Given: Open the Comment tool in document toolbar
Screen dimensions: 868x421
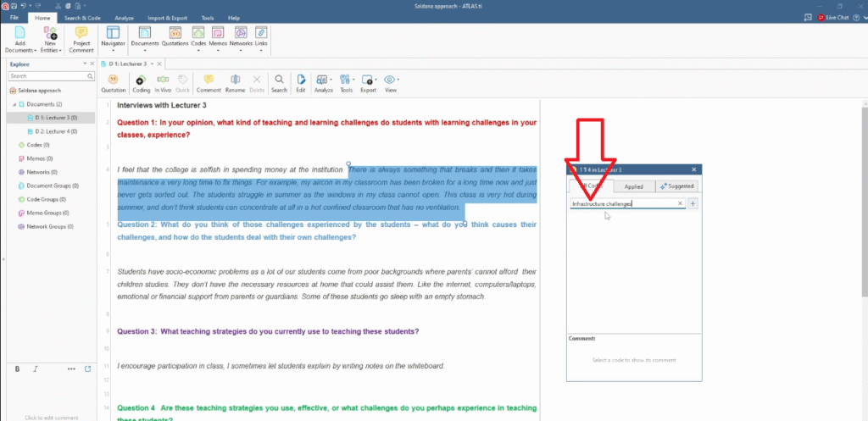Looking at the screenshot, I should pos(209,82).
